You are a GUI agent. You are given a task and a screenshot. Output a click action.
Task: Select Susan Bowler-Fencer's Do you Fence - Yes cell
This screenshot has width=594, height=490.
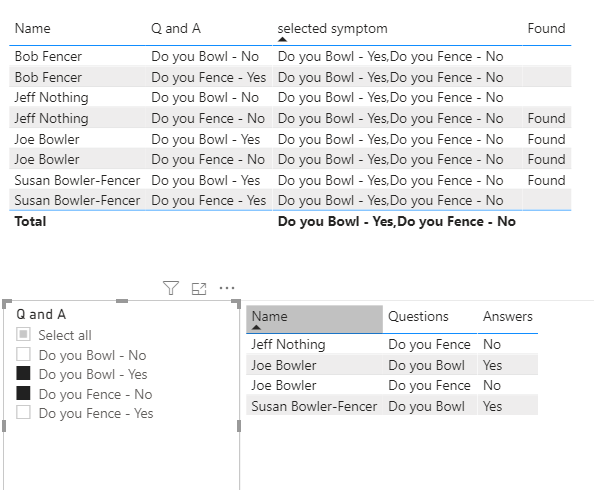pos(208,200)
